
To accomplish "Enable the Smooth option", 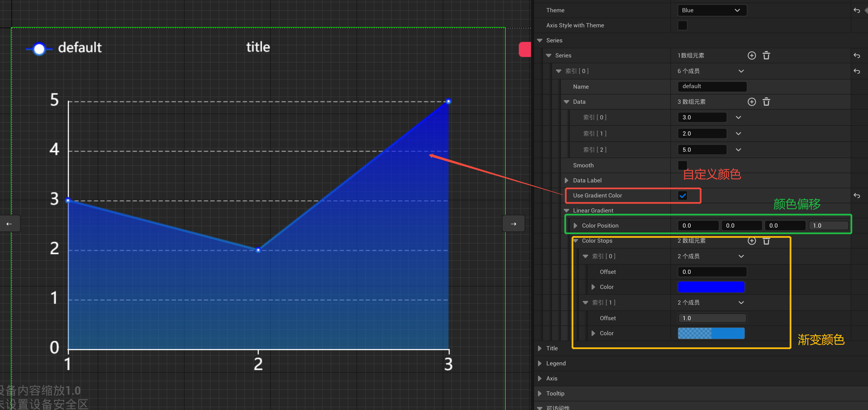I will [x=682, y=165].
